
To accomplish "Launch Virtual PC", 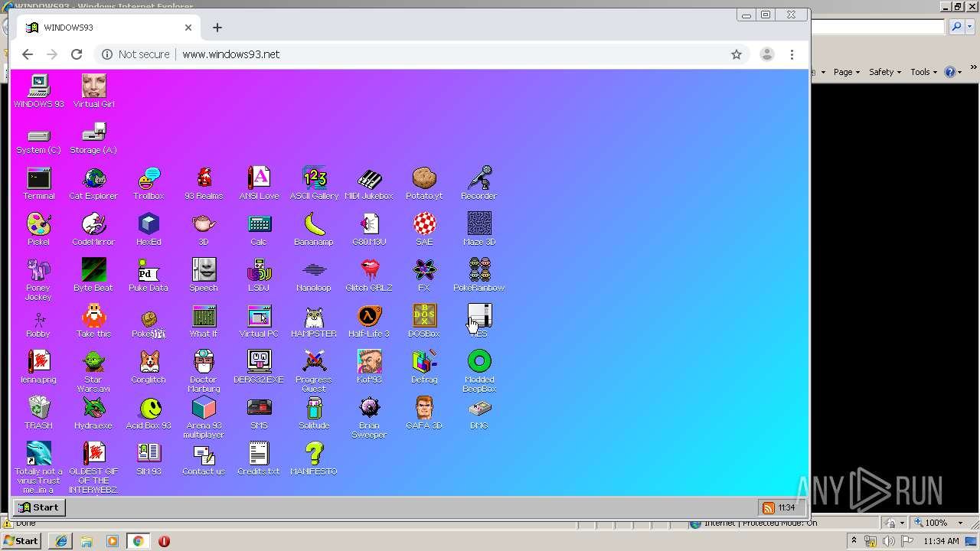I will [x=259, y=321].
